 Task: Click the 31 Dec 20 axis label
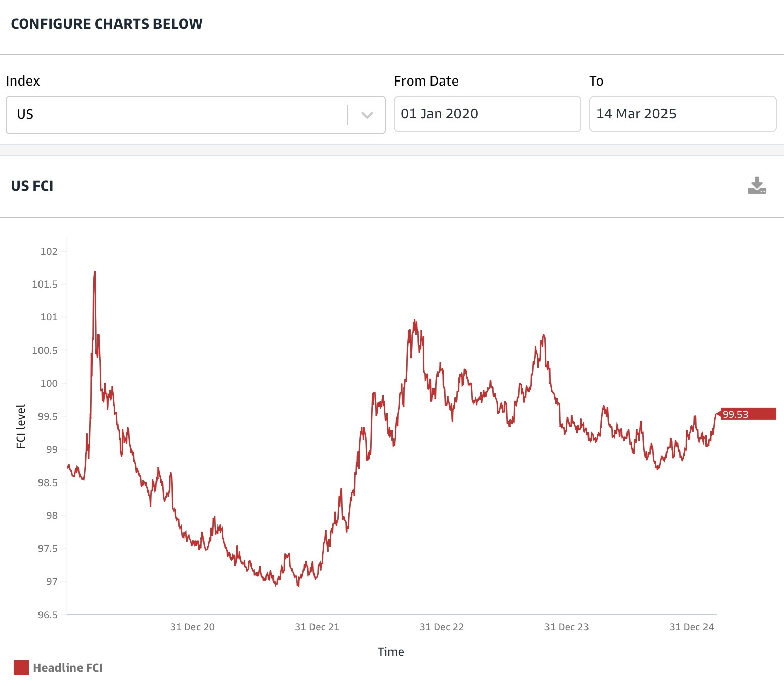point(192,627)
